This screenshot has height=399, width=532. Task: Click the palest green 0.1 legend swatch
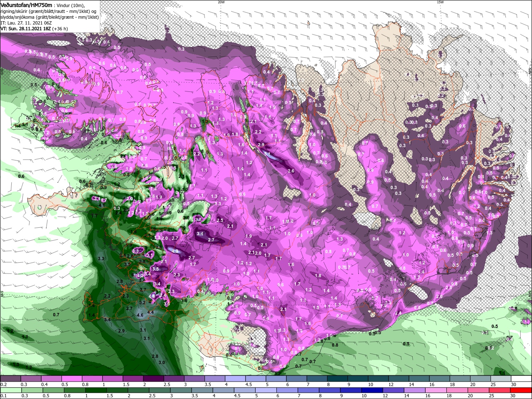click(x=11, y=390)
